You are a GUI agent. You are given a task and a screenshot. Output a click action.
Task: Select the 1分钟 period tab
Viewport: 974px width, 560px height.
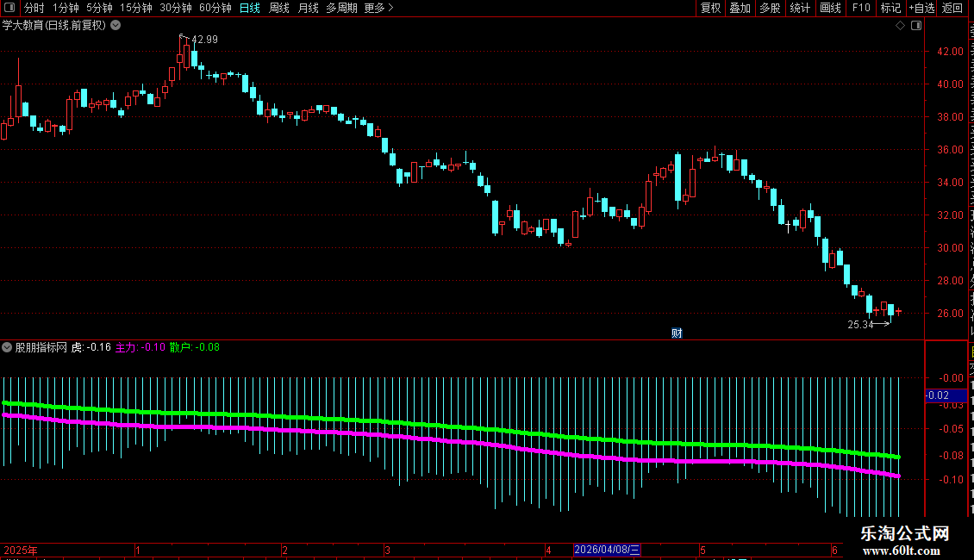coord(66,8)
